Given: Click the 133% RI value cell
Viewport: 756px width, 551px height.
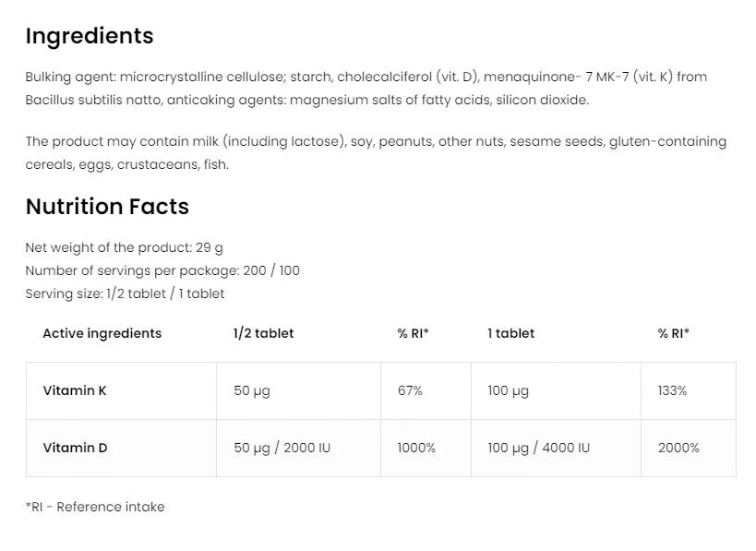Looking at the screenshot, I should 689,390.
